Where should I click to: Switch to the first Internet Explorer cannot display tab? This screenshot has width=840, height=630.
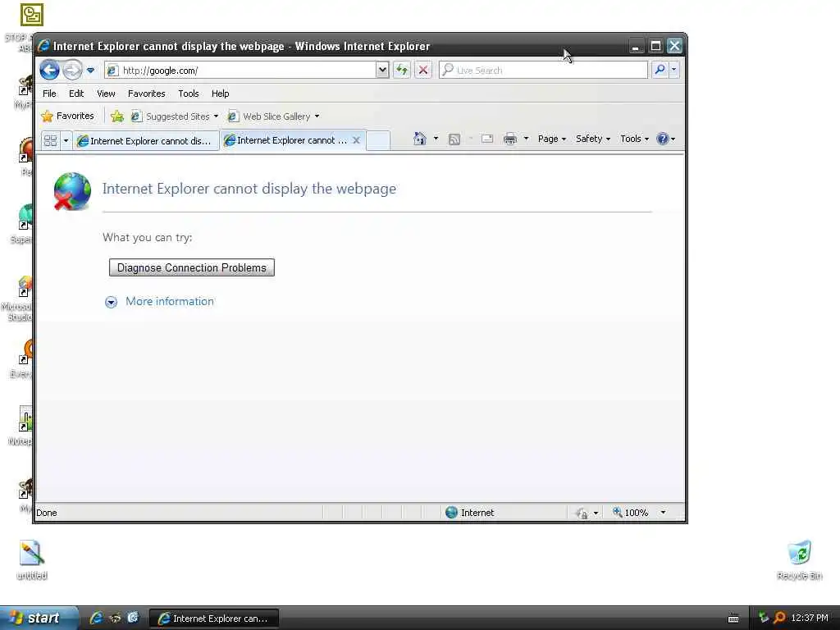click(x=146, y=141)
